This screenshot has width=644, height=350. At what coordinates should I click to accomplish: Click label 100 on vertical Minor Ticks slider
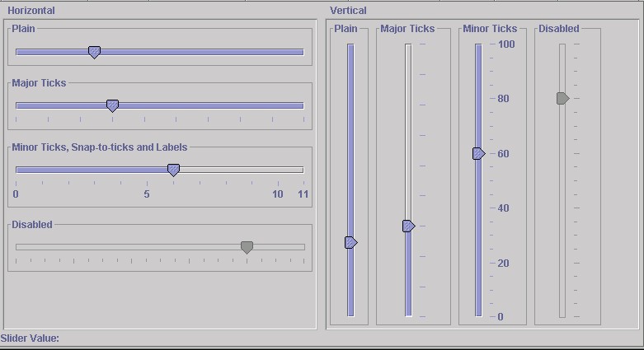click(x=506, y=44)
